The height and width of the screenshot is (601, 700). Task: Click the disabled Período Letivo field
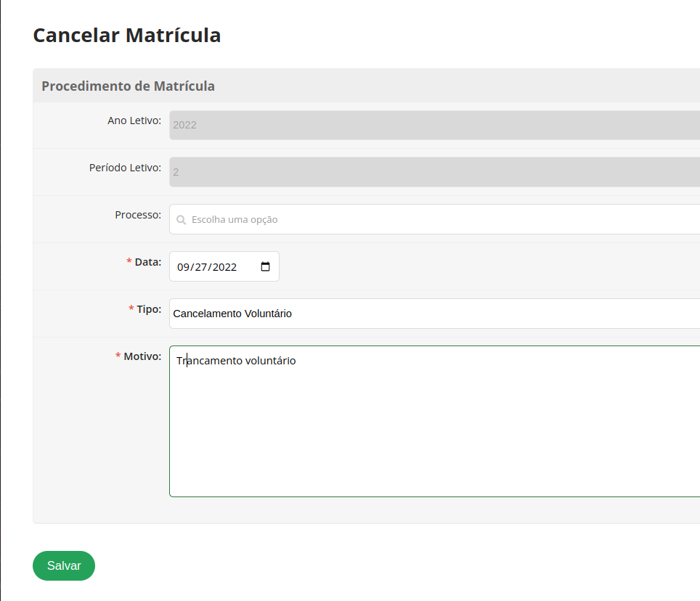coord(434,172)
